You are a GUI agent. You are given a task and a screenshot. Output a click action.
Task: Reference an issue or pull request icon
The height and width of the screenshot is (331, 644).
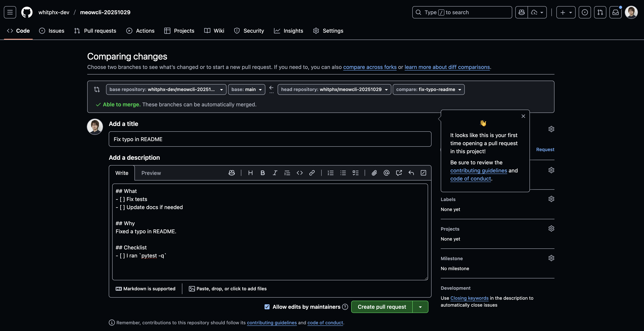tap(399, 173)
